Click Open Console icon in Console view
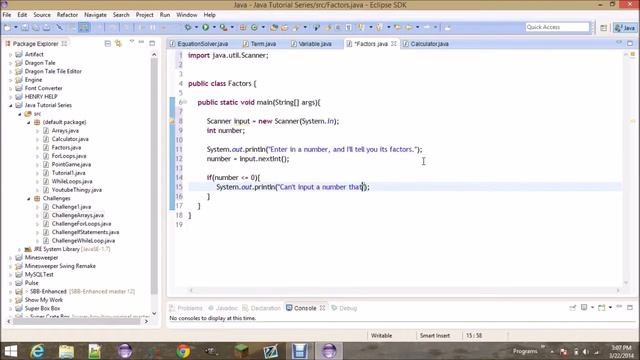 point(602,307)
